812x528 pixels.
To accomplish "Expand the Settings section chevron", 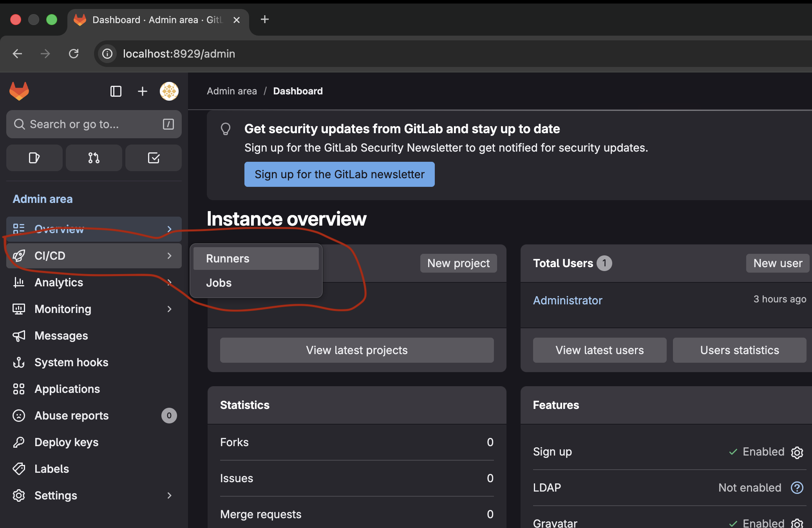I will pyautogui.click(x=169, y=495).
